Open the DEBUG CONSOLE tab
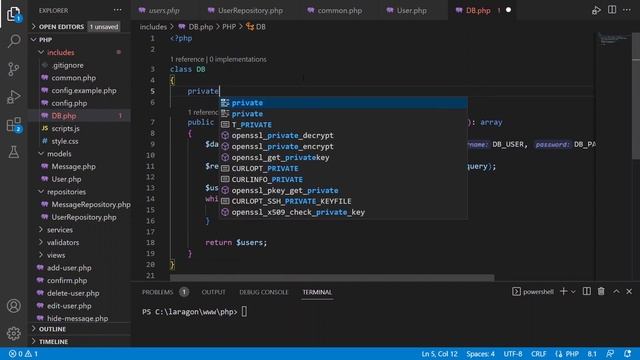Image resolution: width=640 pixels, height=360 pixels. point(264,292)
